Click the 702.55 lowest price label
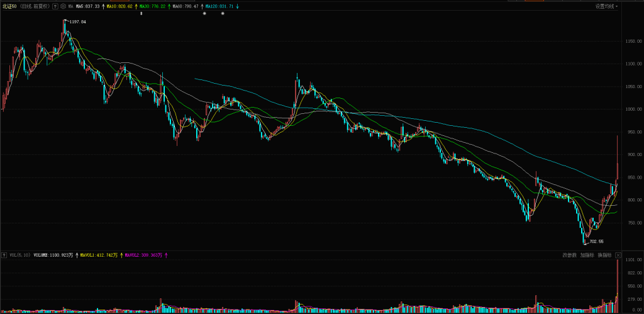The width and height of the screenshot is (644, 314). click(594, 241)
